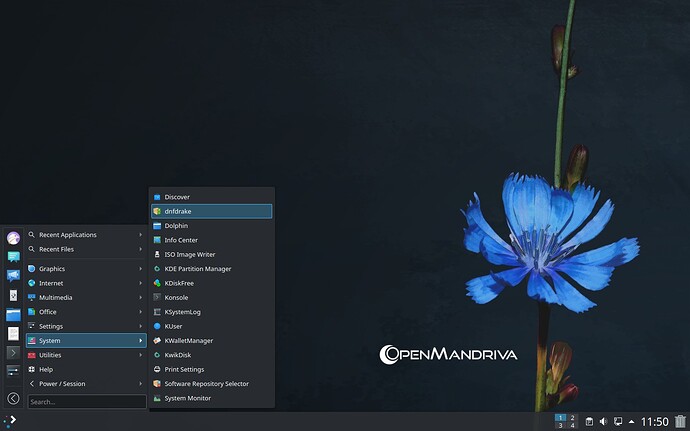The height and width of the screenshot is (431, 690).
Task: Launch KWalletManager
Action: pos(212,341)
